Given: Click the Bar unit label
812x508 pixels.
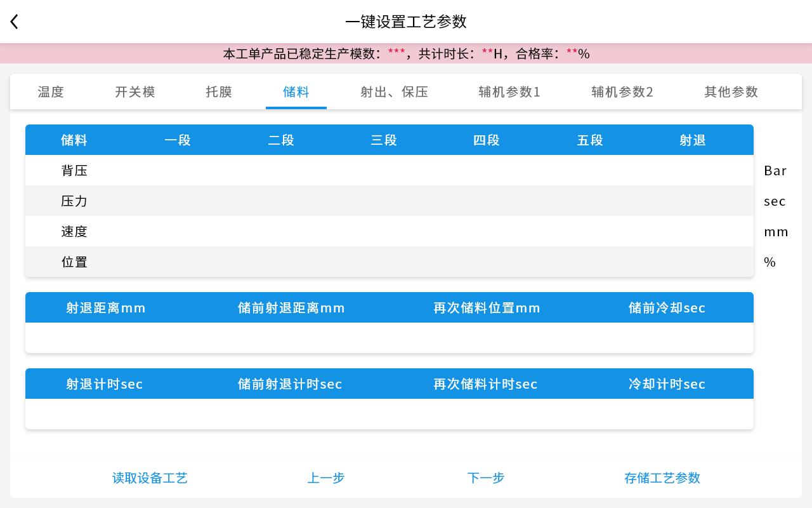Looking at the screenshot, I should coord(775,170).
